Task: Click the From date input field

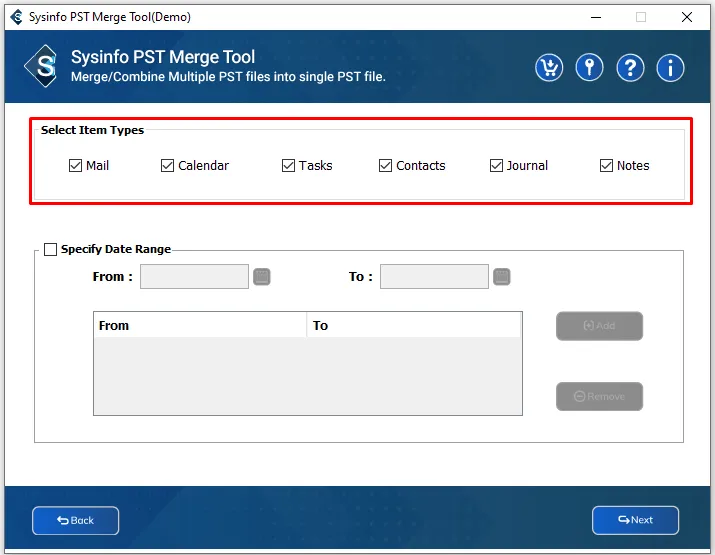Action: tap(194, 277)
